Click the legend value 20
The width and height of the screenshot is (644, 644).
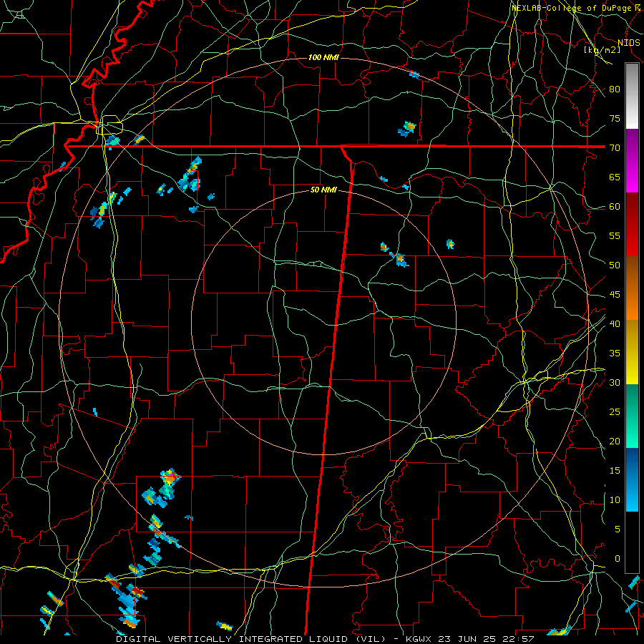click(615, 441)
